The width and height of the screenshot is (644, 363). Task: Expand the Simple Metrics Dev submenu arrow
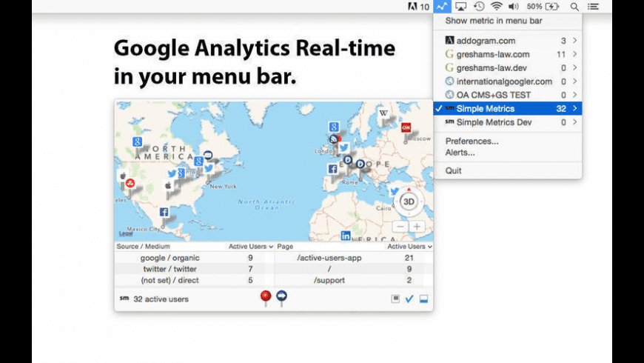(x=574, y=122)
